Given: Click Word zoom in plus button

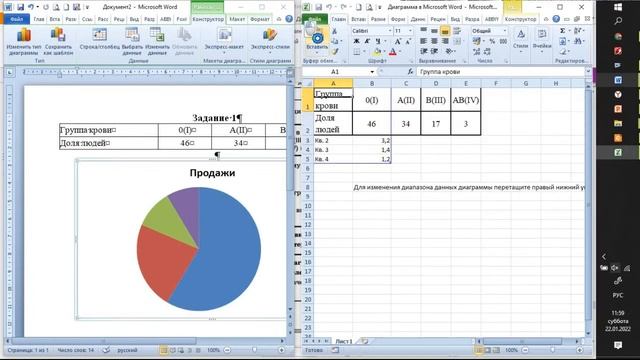Looking at the screenshot, I should pyautogui.click(x=281, y=350).
